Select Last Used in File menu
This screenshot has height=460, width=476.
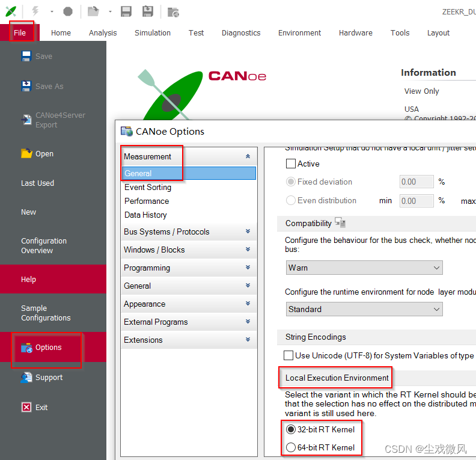pos(37,183)
